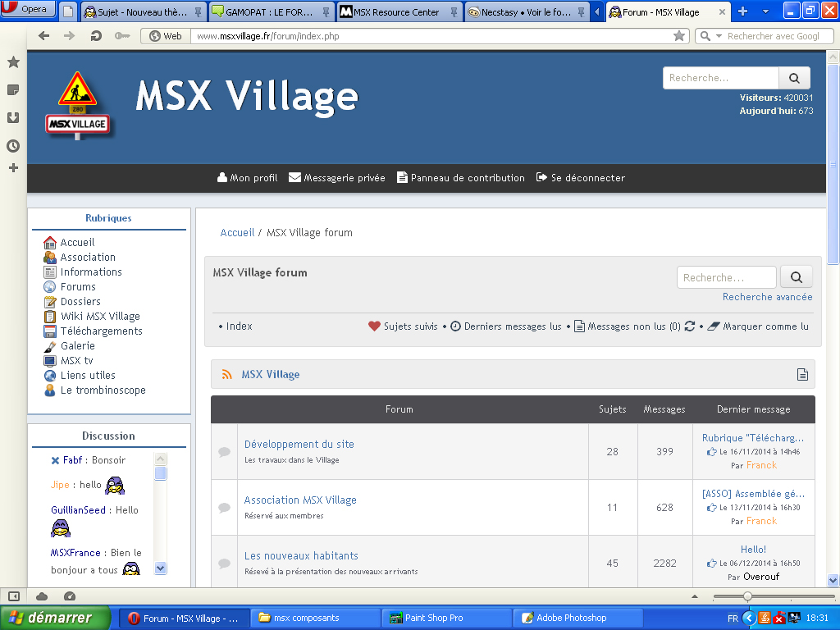This screenshot has height=630, width=840.
Task: Click the address bar URL field
Action: (431, 36)
